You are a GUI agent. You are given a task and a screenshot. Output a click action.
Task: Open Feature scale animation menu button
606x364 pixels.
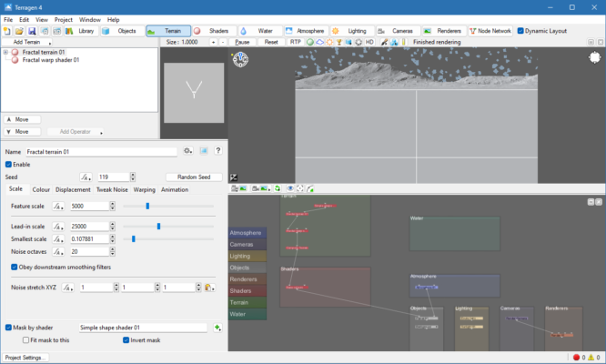click(58, 207)
